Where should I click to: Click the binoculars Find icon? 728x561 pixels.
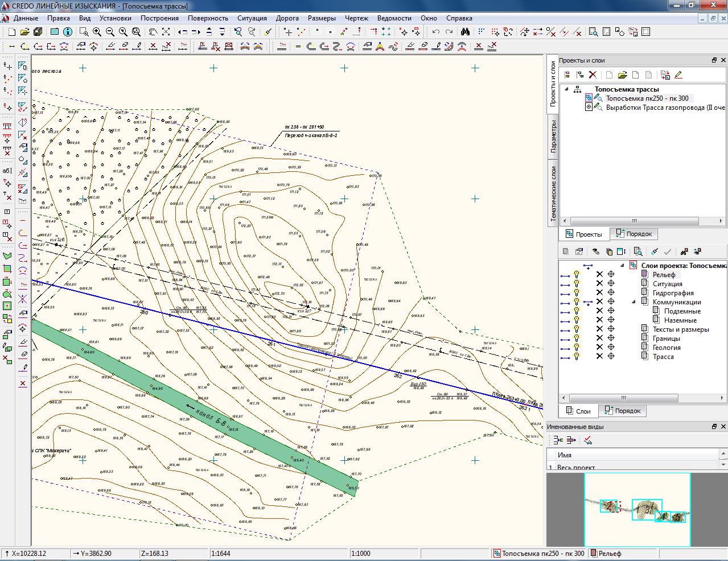pyautogui.click(x=465, y=32)
